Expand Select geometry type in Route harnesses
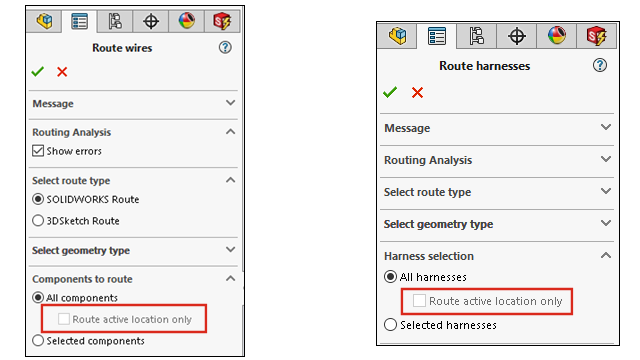Screen dimensions: 640x360 pos(497,224)
